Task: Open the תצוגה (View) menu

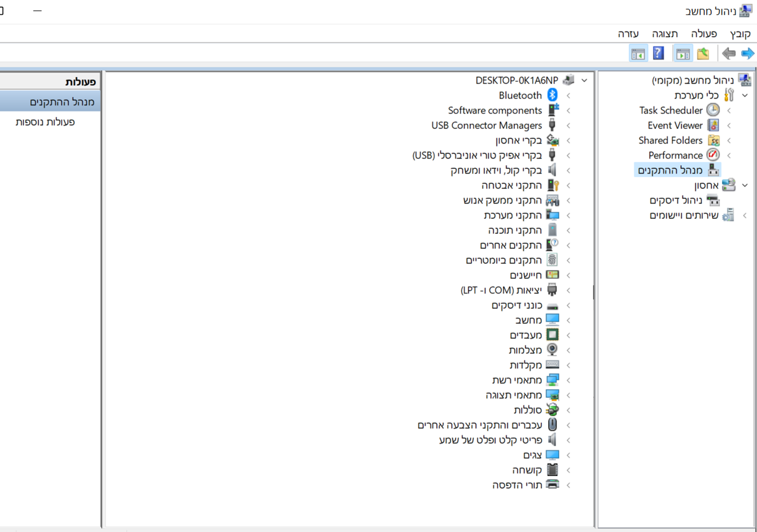Action: pyautogui.click(x=665, y=34)
